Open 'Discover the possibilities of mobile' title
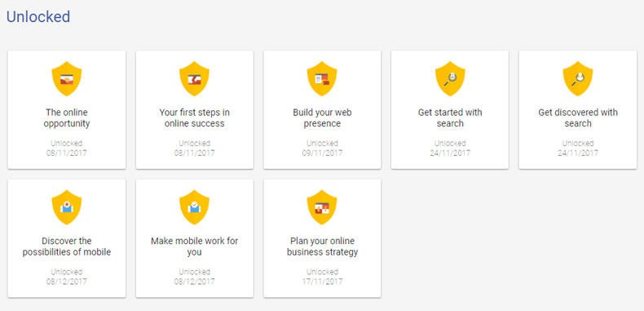This screenshot has width=644, height=311. click(67, 247)
